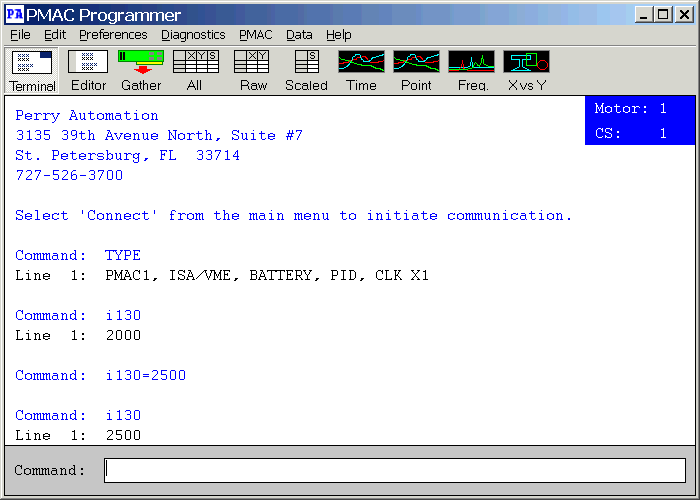Open the Edit menu
This screenshot has height=500, width=700.
(x=55, y=34)
